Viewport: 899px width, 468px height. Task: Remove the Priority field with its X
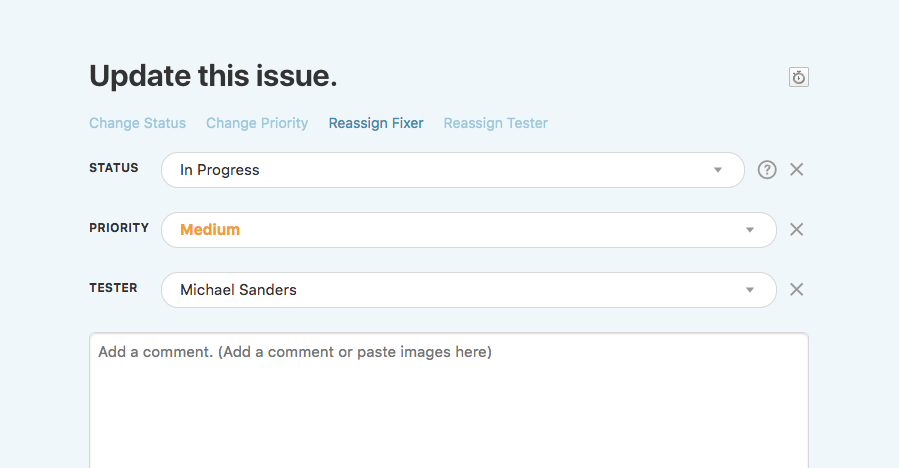coord(797,230)
